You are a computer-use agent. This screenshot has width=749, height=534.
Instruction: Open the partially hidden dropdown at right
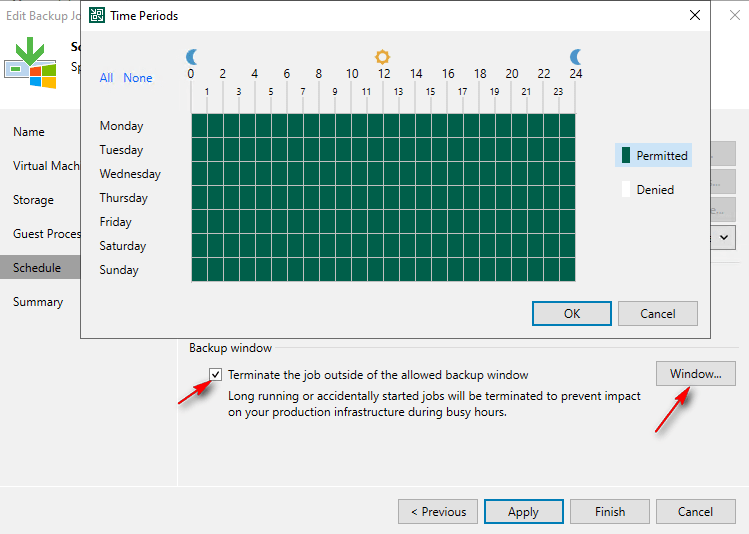[724, 238]
